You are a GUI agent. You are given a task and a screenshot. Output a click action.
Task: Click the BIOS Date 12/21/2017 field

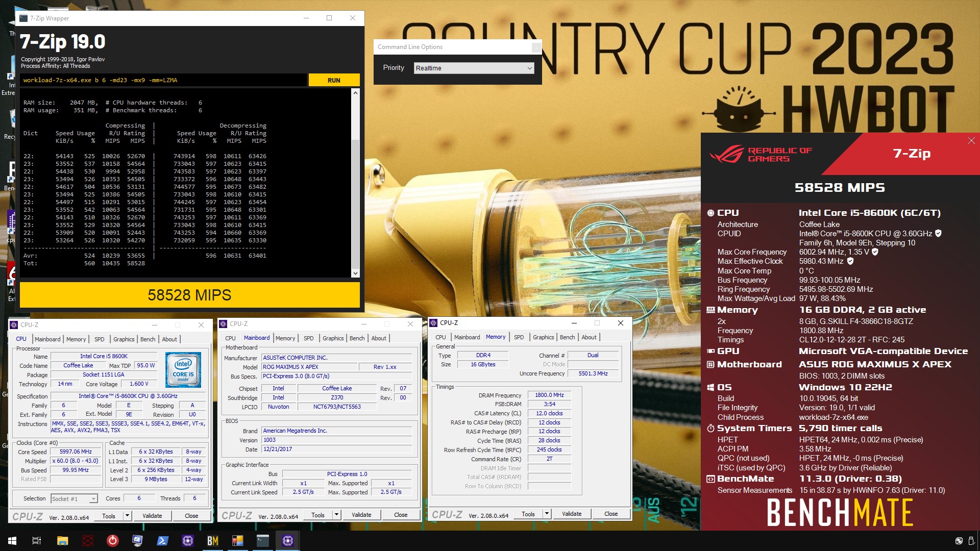click(x=336, y=449)
